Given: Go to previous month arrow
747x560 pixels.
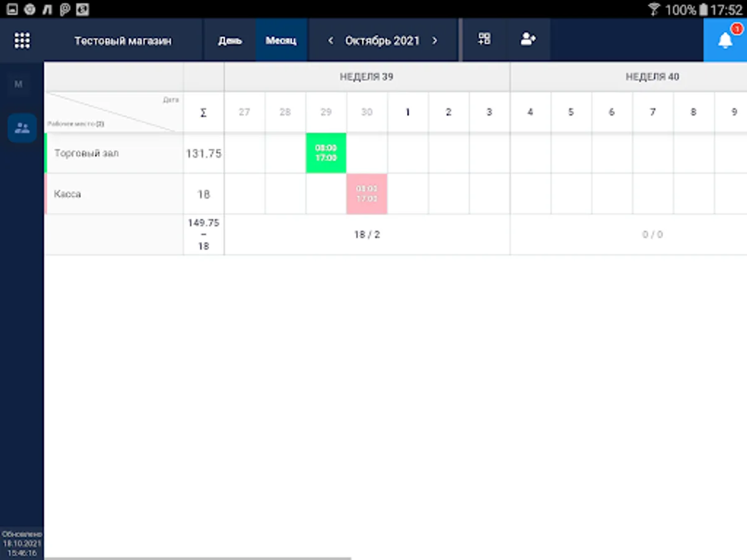Looking at the screenshot, I should 331,40.
